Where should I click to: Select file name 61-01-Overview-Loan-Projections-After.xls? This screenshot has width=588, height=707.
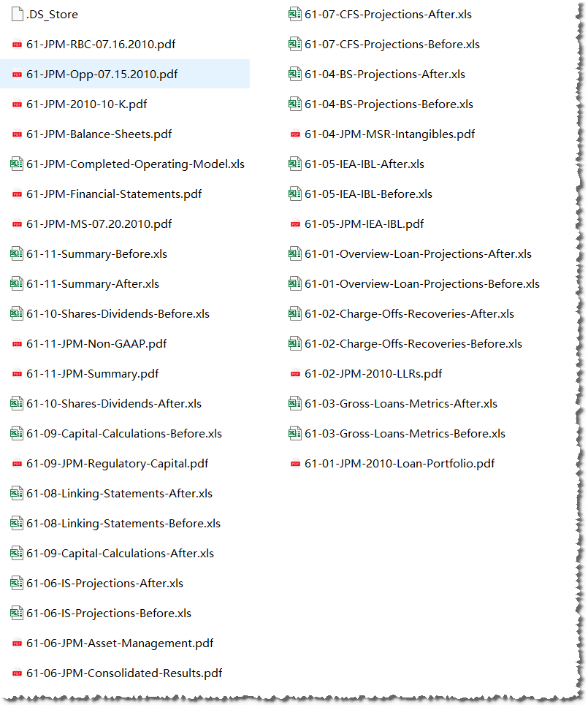[418, 254]
